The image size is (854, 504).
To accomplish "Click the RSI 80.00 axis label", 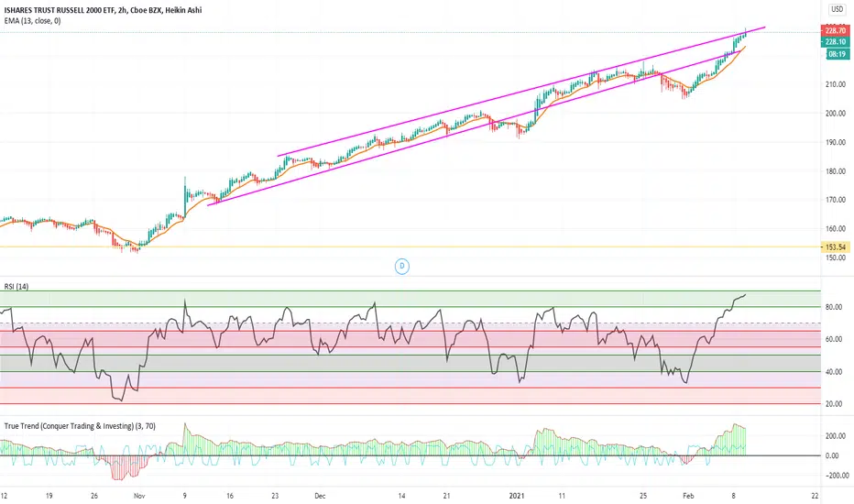I will (834, 307).
